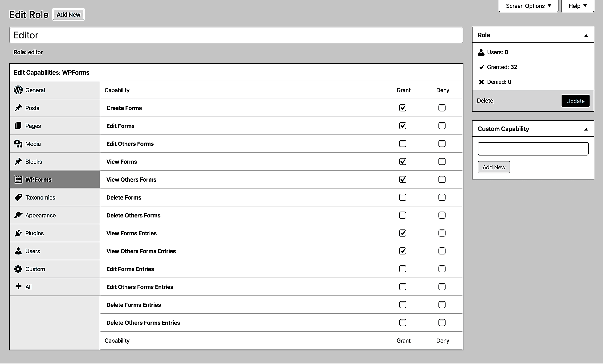Viewport: 603px width, 364px height.
Task: Open the Taxonomies capabilities tab
Action: [55, 197]
